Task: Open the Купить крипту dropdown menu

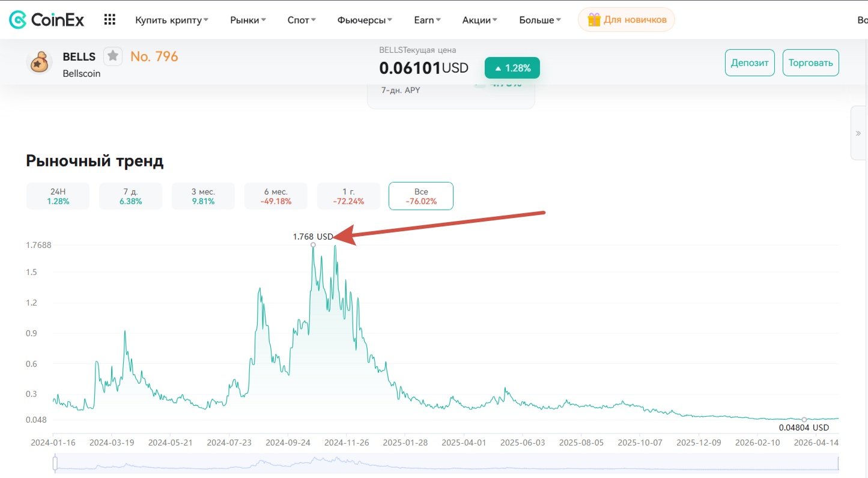Action: coord(172,20)
